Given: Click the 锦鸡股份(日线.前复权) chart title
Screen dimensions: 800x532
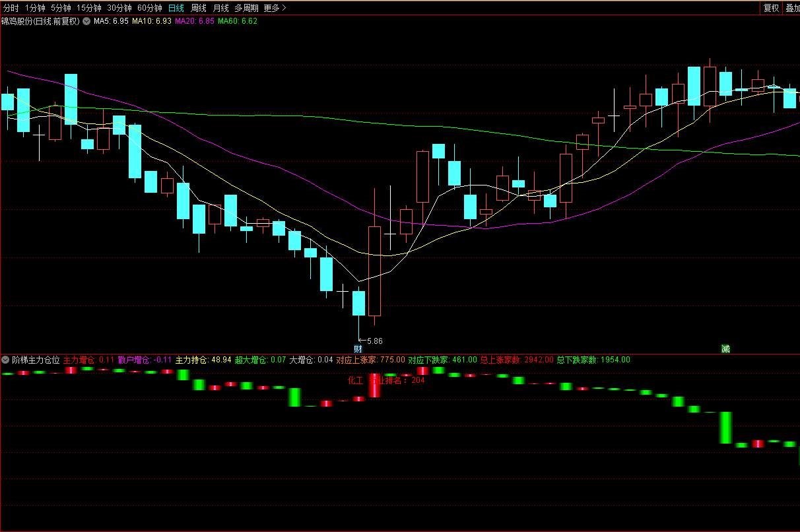Looking at the screenshot, I should 40,21.
